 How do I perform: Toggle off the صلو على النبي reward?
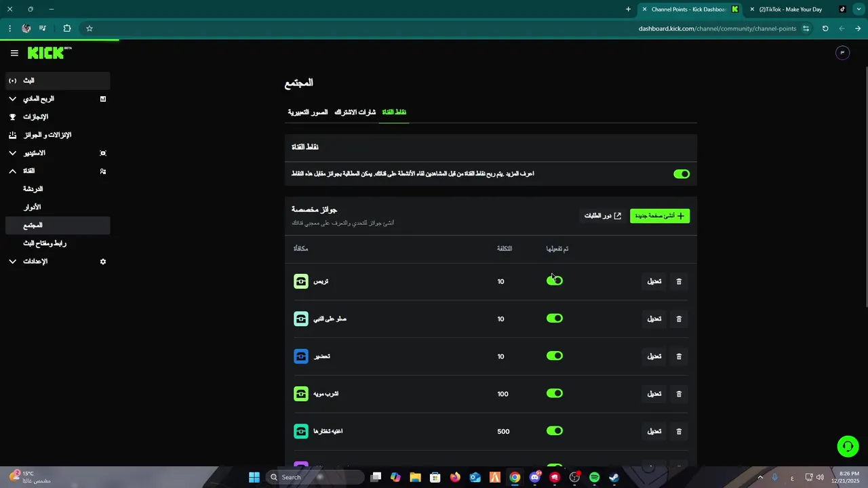(x=555, y=319)
